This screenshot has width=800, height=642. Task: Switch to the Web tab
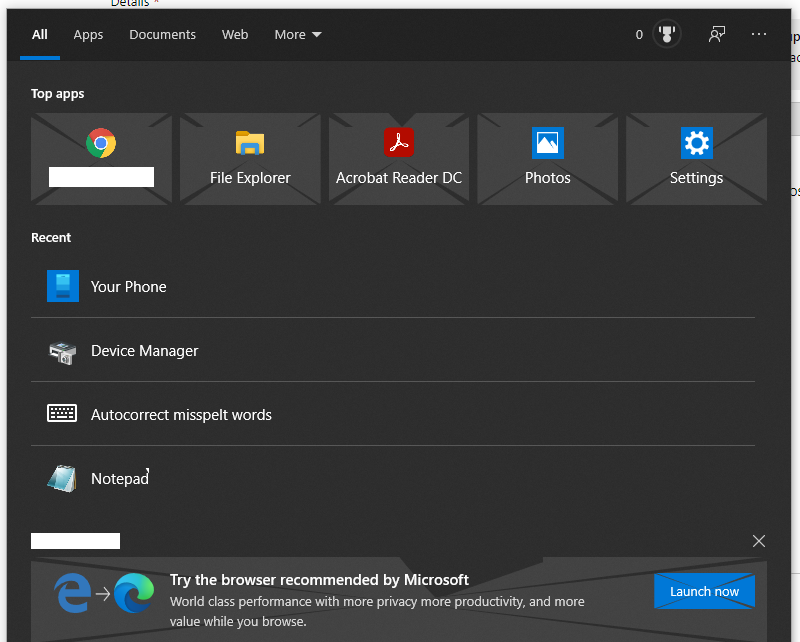tap(235, 35)
